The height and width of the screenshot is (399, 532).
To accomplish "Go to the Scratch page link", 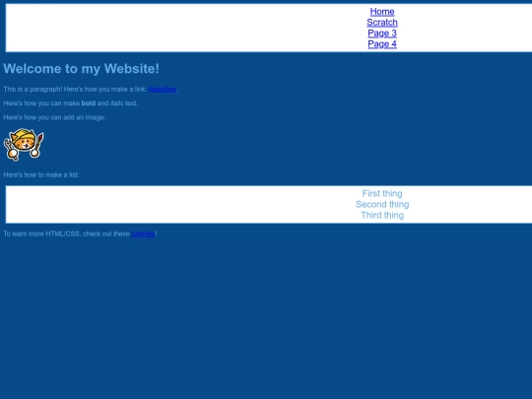I will (x=382, y=23).
